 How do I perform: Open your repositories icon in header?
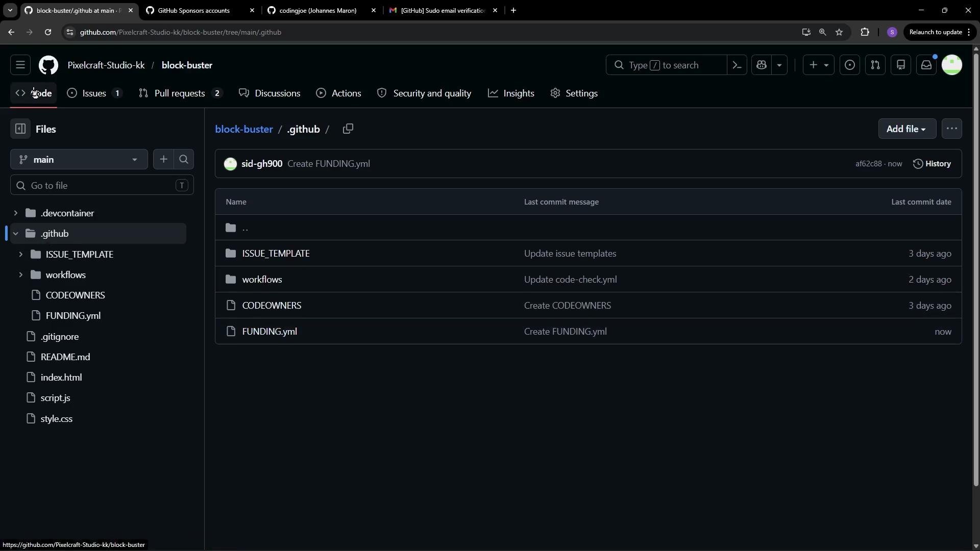point(901,65)
